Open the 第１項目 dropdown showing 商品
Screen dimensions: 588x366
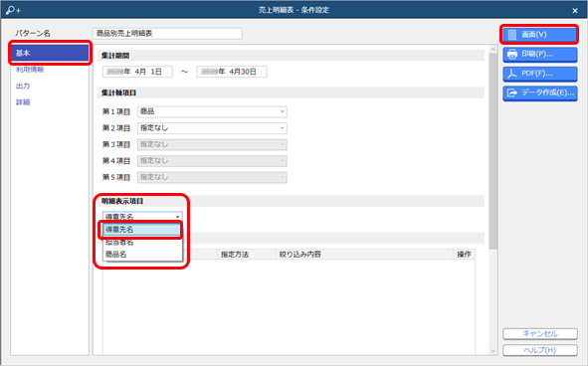coord(212,111)
